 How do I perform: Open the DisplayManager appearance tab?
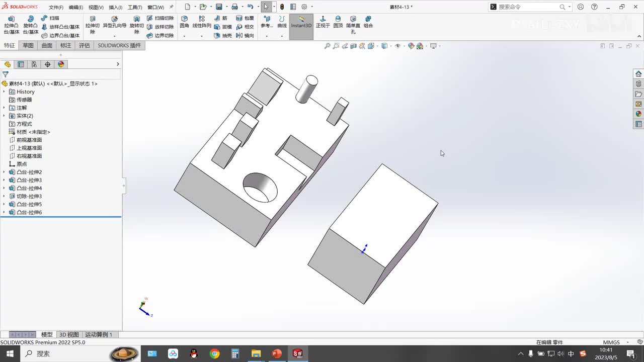[x=61, y=64]
